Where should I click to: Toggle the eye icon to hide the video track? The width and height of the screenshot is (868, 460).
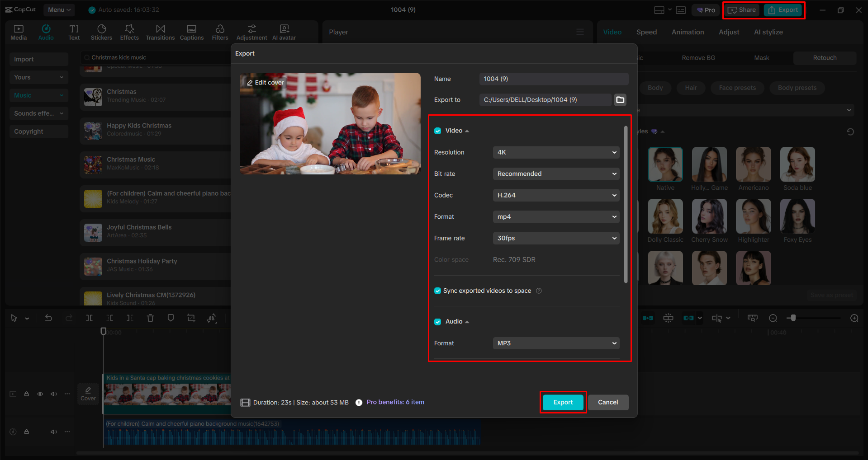(x=40, y=394)
